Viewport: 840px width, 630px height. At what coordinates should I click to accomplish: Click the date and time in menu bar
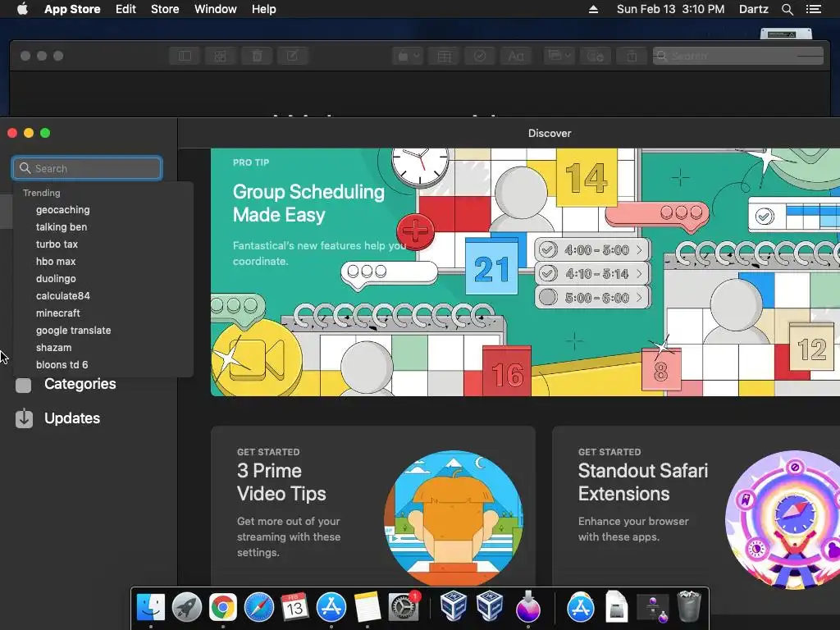[x=671, y=9]
